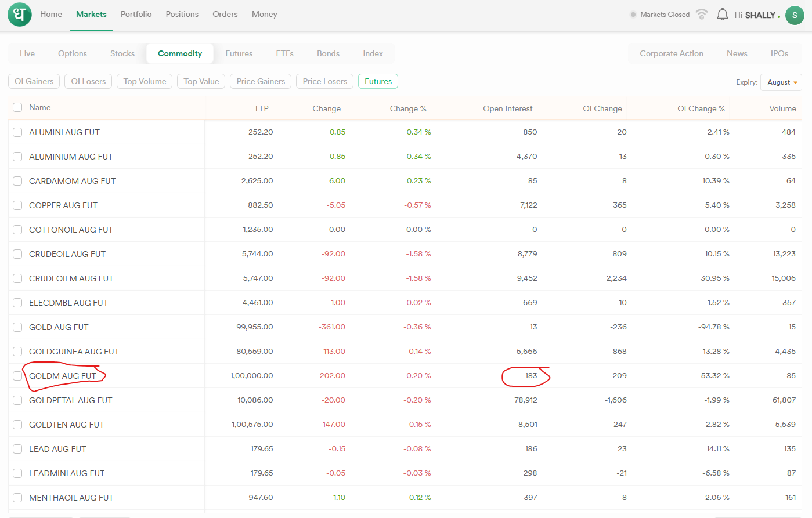Check the GOLDM AUG FUT checkbox

click(x=17, y=376)
